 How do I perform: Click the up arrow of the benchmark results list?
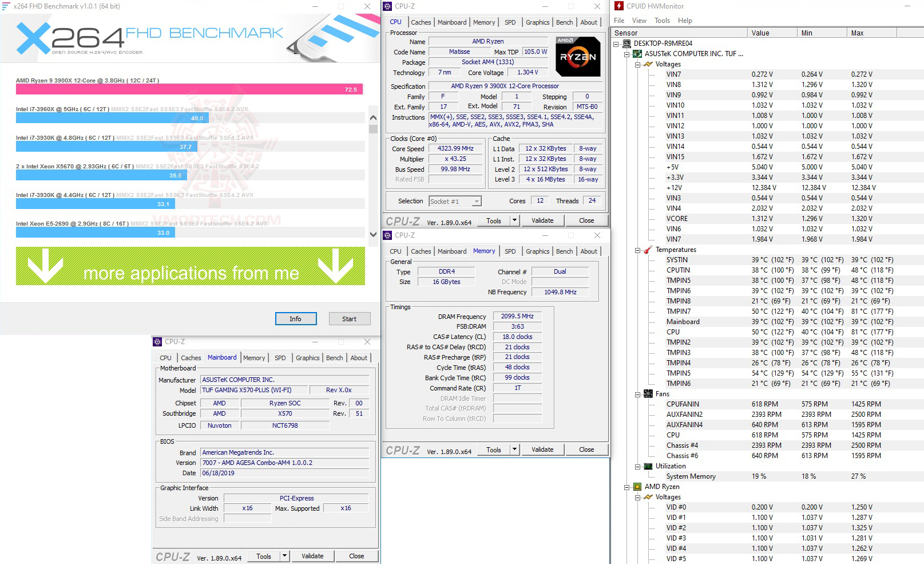(373, 117)
